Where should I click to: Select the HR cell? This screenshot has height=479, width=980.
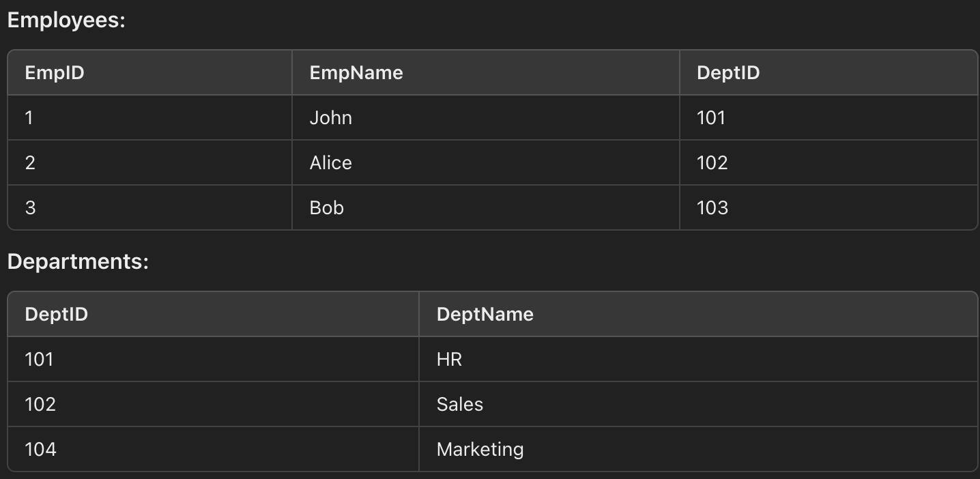(449, 360)
